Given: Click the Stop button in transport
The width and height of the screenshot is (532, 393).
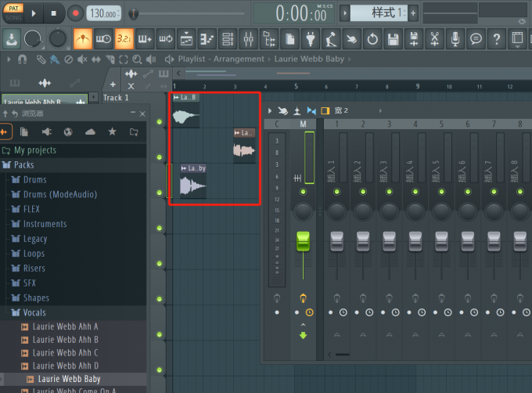Looking at the screenshot, I should (x=53, y=13).
